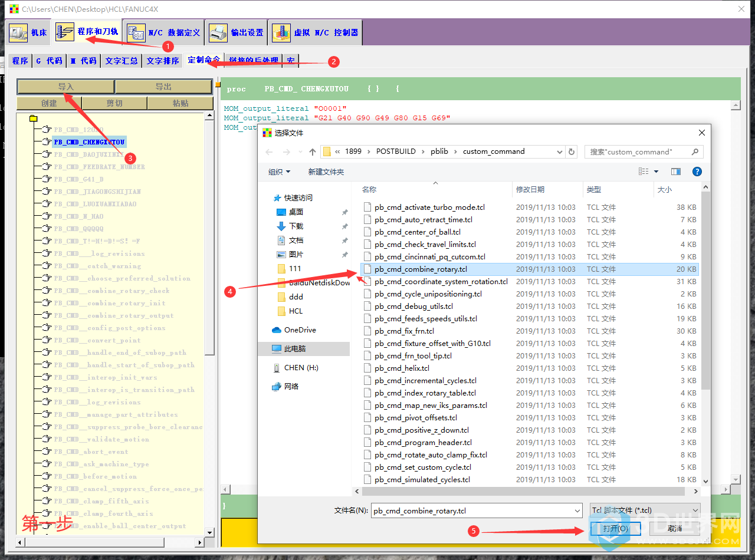Go up one folder level

click(312, 151)
